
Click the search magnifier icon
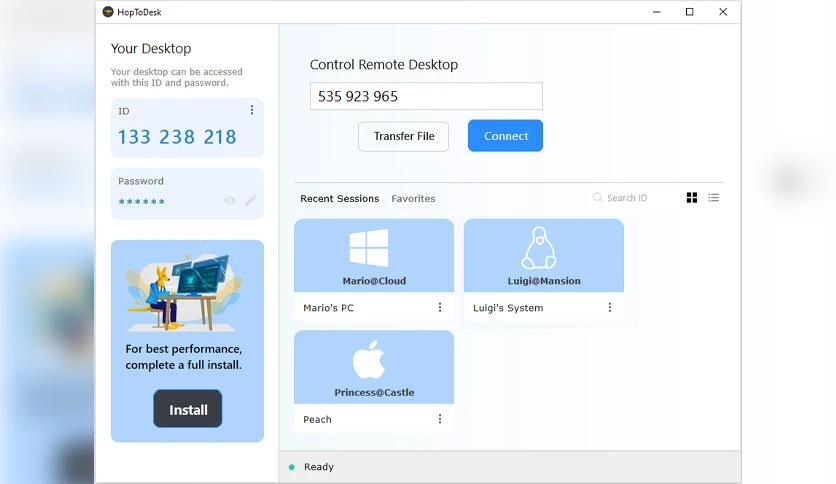(x=597, y=197)
